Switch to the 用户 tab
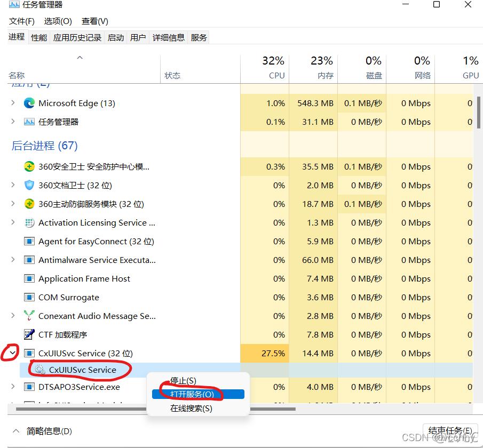483x448 pixels. 138,37
